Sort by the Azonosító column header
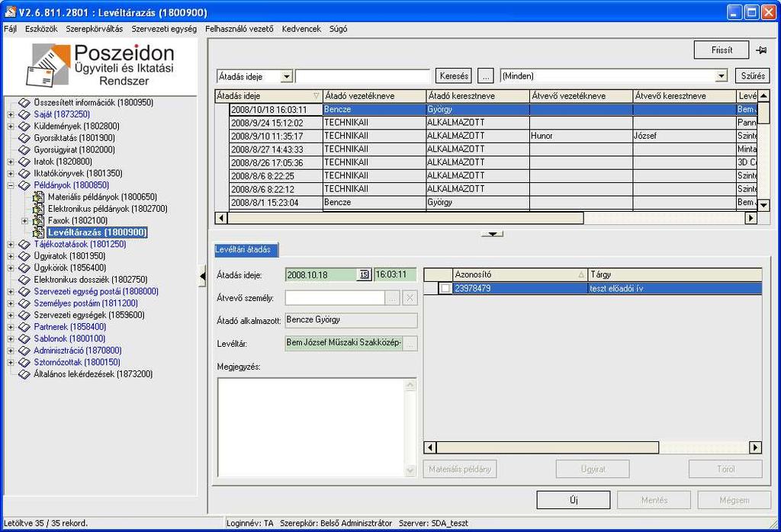The image size is (781, 532). point(519,274)
